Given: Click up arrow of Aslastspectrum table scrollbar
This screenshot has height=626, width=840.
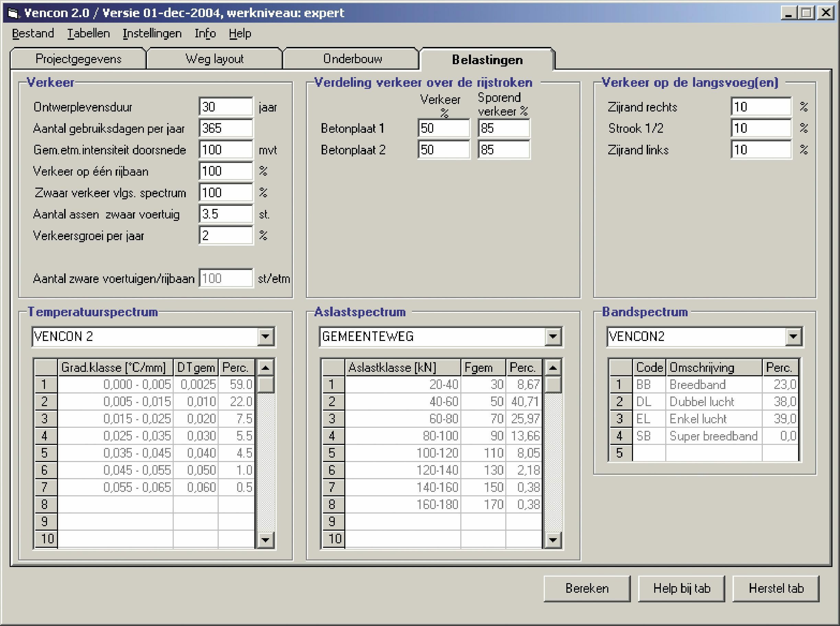Looking at the screenshot, I should click(553, 368).
